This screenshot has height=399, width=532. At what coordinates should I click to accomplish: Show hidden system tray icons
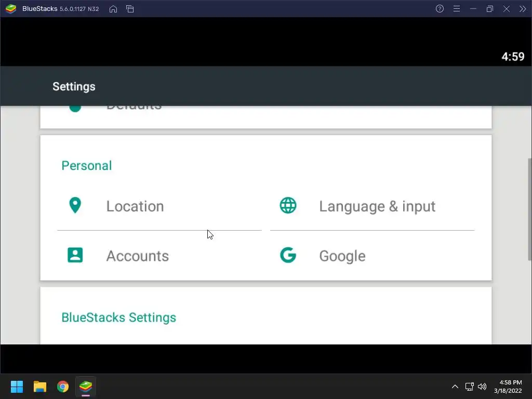click(x=455, y=387)
